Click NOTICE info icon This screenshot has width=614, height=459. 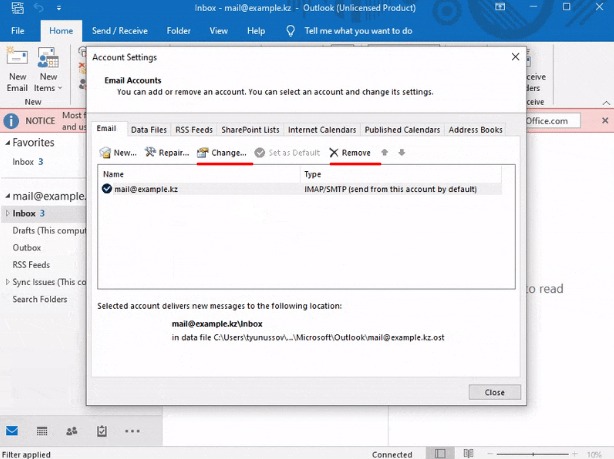tap(11, 121)
